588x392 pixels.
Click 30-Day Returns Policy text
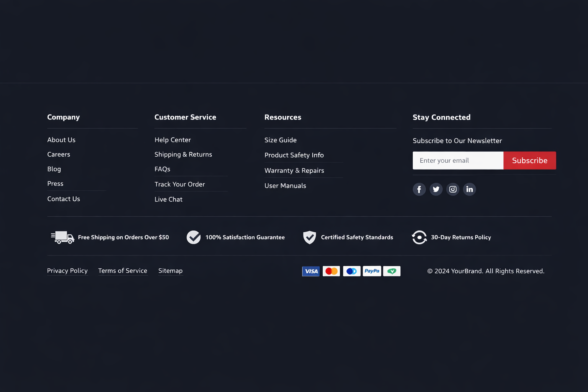coord(461,237)
